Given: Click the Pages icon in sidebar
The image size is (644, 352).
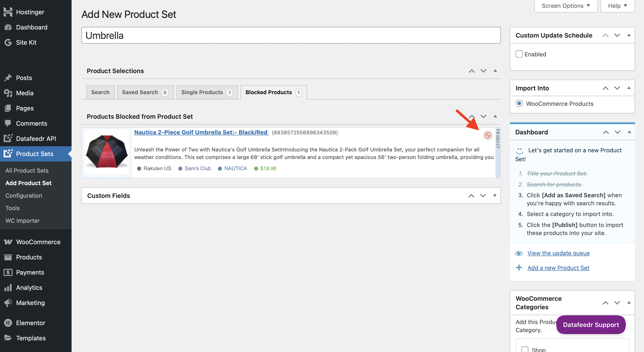Looking at the screenshot, I should (x=8, y=108).
